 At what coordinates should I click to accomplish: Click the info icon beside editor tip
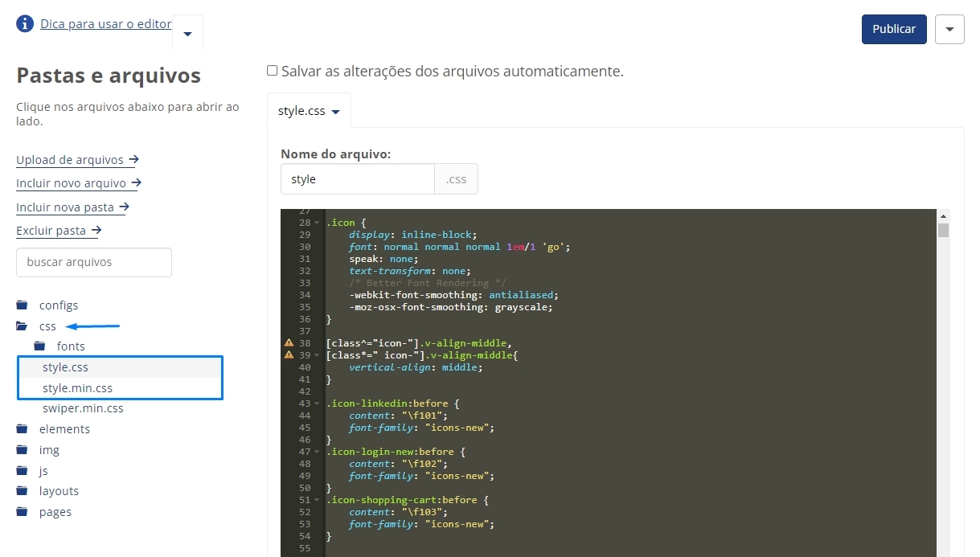25,23
